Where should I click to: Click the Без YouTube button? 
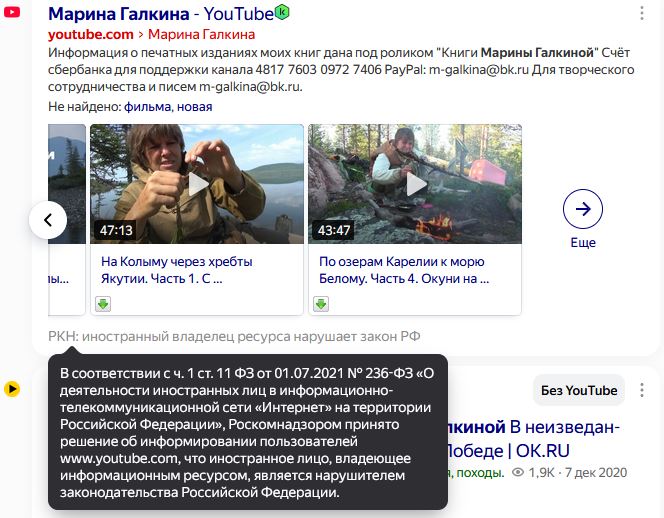(x=579, y=390)
